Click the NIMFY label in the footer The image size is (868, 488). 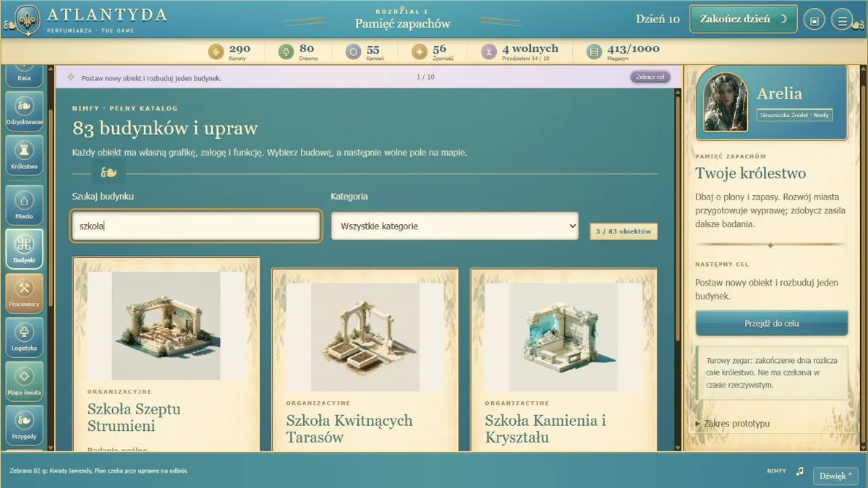click(x=776, y=471)
